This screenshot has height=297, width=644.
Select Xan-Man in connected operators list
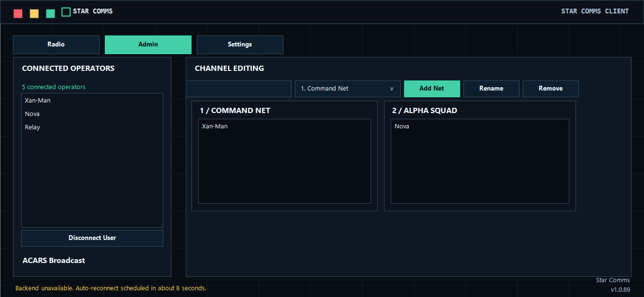pos(92,101)
